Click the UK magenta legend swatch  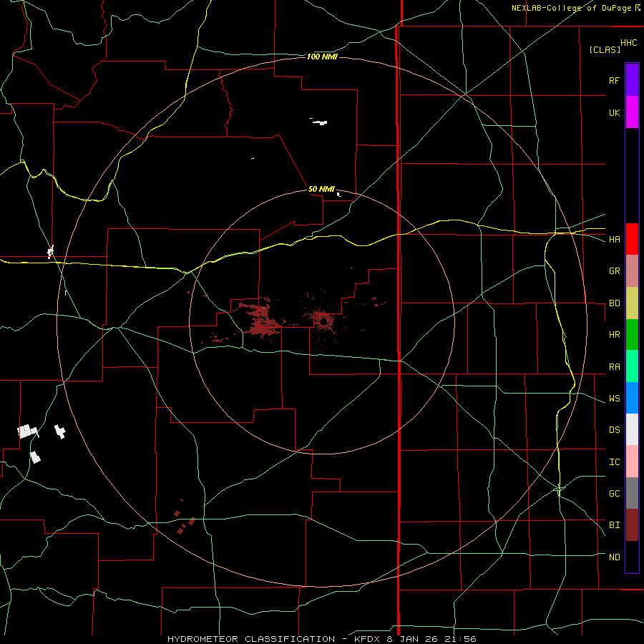(x=632, y=112)
